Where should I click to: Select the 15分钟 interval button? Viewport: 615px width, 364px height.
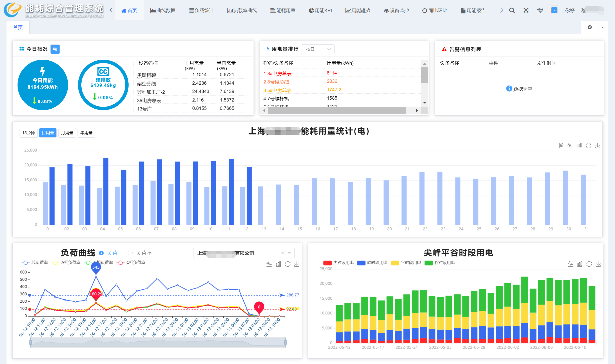tap(29, 133)
